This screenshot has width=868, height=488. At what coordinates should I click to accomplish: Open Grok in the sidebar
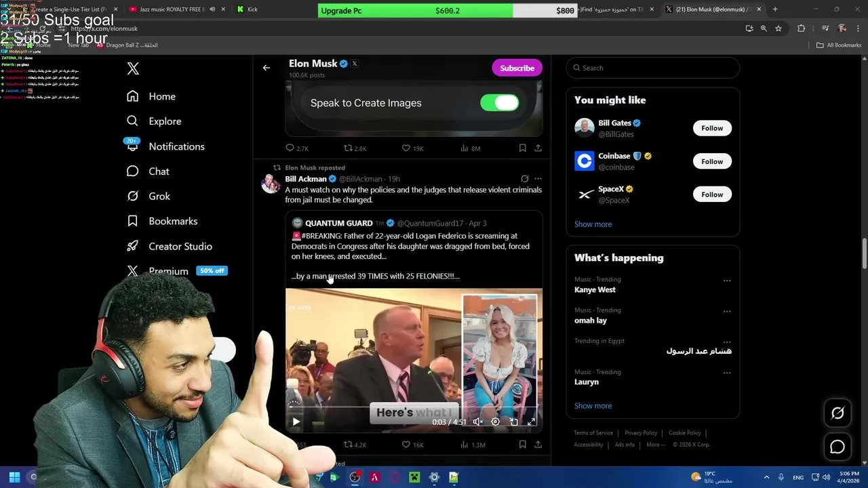tap(149, 197)
